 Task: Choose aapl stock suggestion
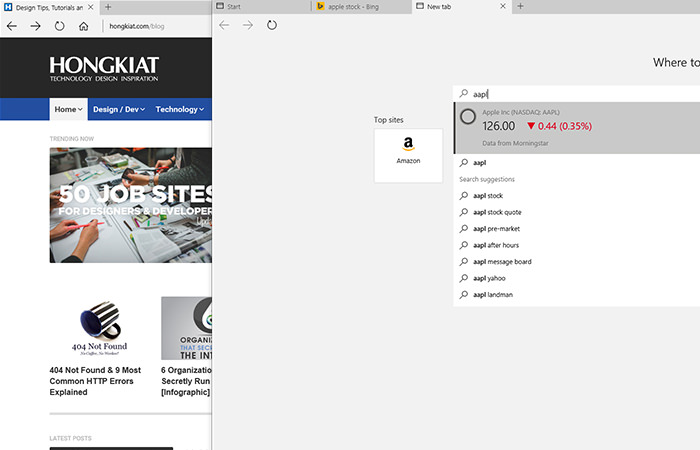577,196
